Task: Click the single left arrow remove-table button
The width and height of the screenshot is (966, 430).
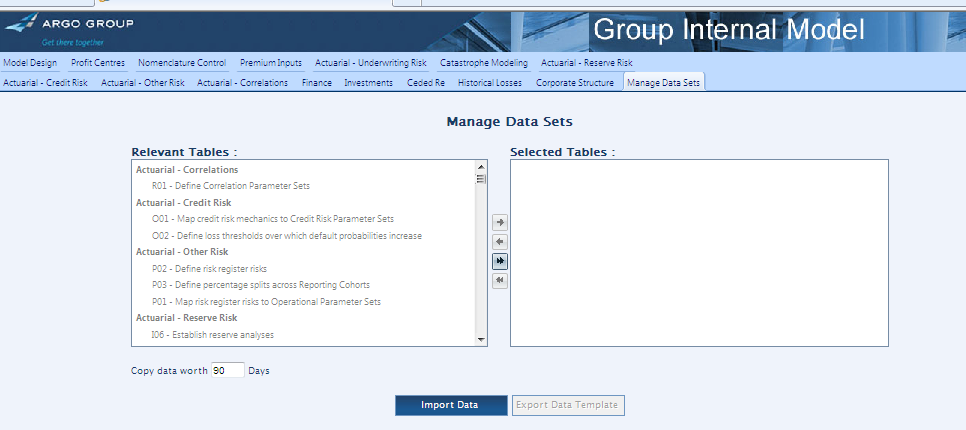Action: pos(500,242)
